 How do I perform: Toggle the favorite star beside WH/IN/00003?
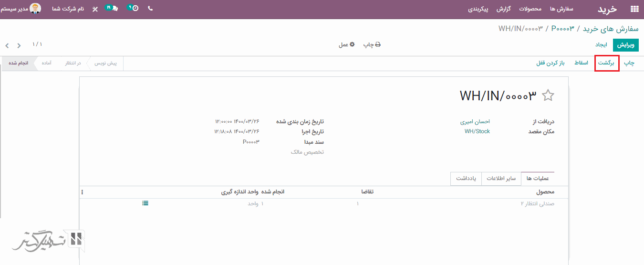click(x=548, y=95)
